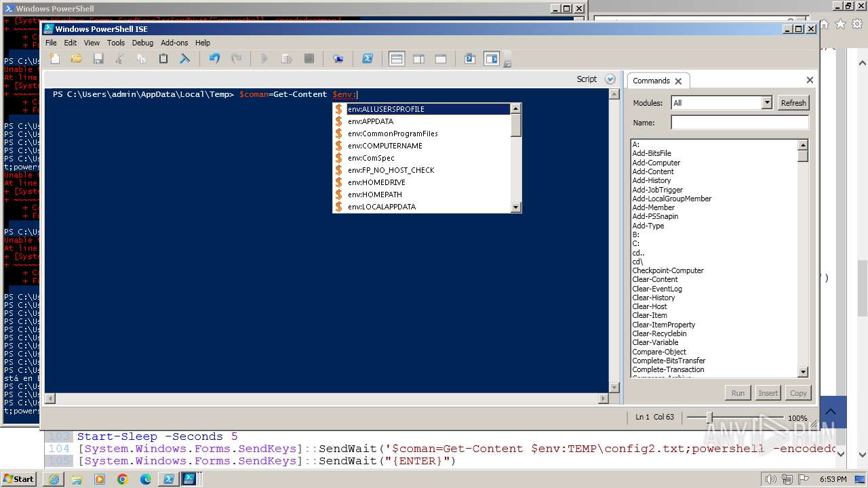This screenshot has height=488, width=868.
Task: Click the Windows Start button
Action: 18,479
